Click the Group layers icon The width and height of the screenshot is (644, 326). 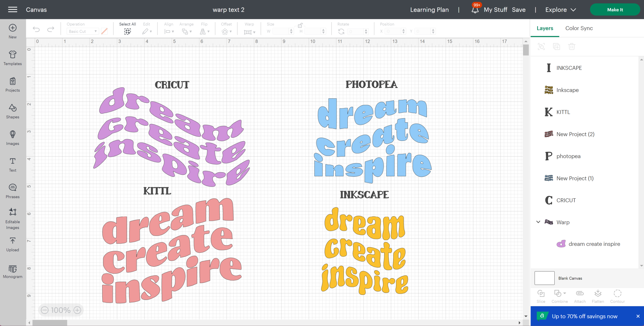(x=541, y=47)
